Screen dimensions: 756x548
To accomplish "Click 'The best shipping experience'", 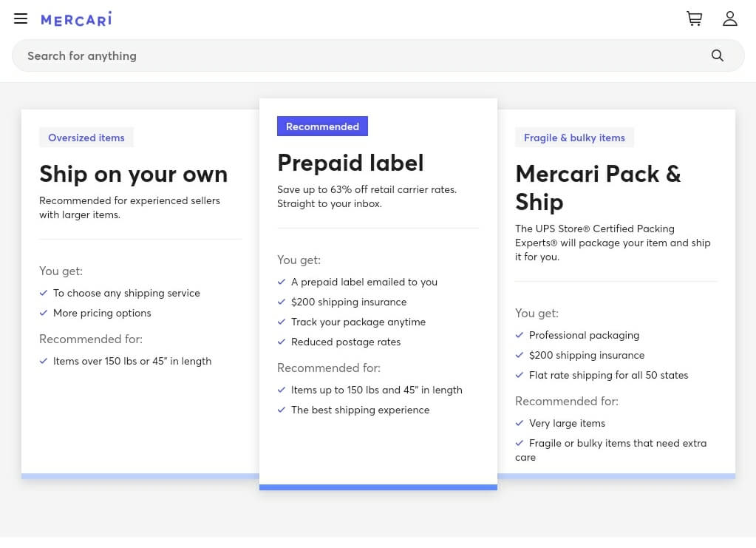I will click(x=360, y=410).
